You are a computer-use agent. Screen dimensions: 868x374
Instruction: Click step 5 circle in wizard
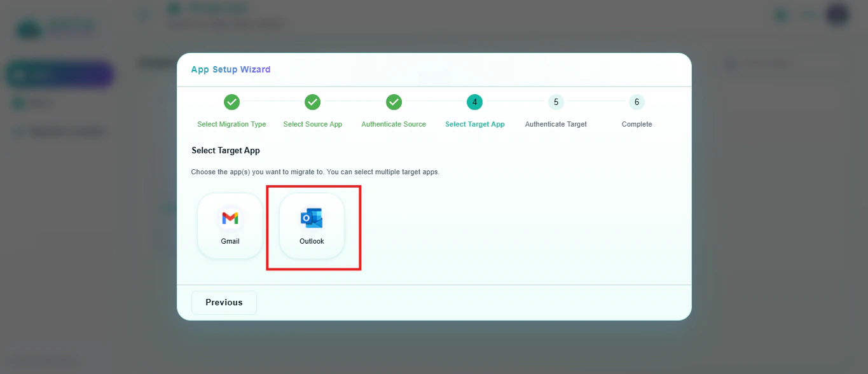click(x=556, y=102)
